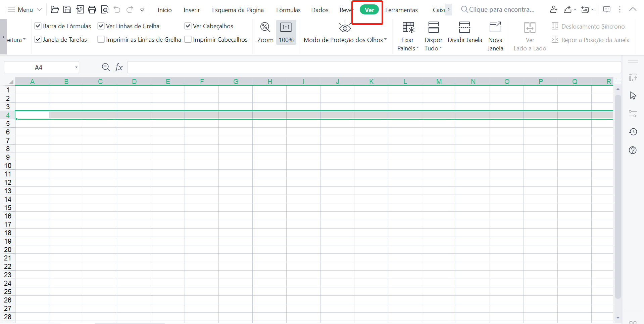
Task: Switch to the Fórmulas tab
Action: pos(288,10)
